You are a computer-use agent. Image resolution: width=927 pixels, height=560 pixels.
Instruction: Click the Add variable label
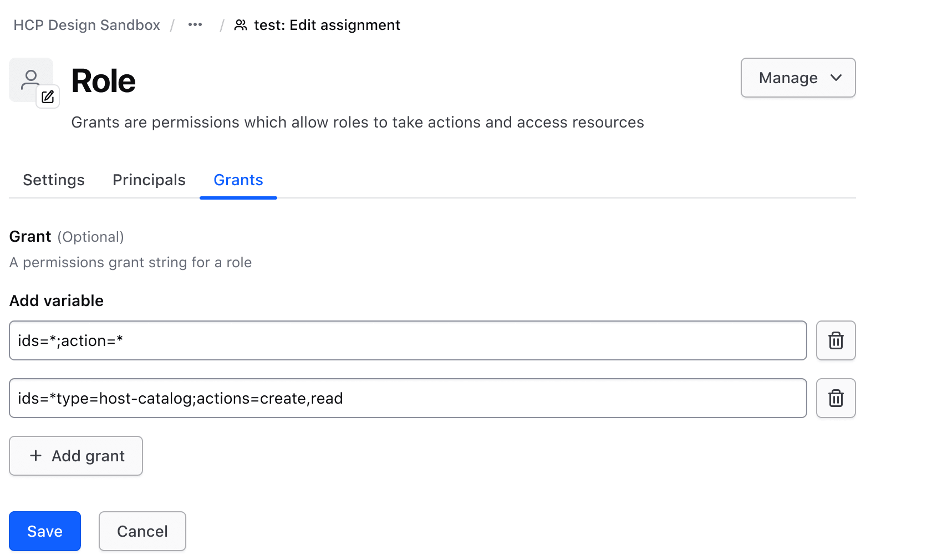pyautogui.click(x=57, y=301)
